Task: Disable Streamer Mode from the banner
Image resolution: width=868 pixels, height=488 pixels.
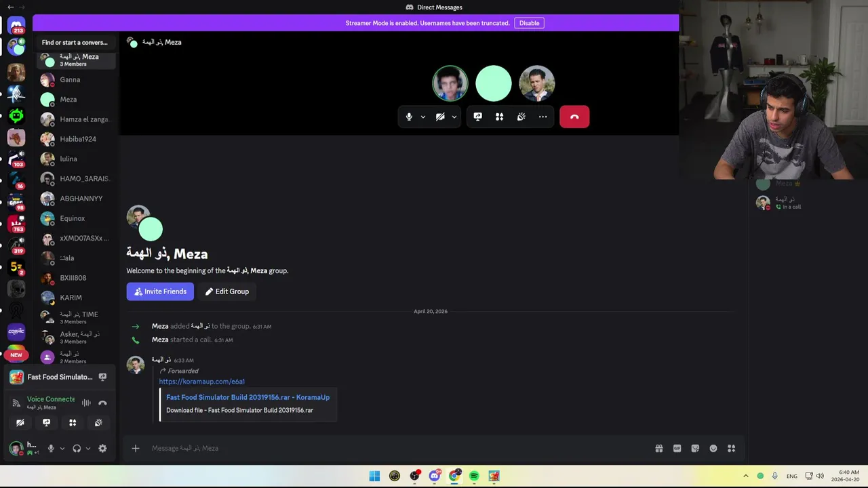Action: click(x=529, y=23)
